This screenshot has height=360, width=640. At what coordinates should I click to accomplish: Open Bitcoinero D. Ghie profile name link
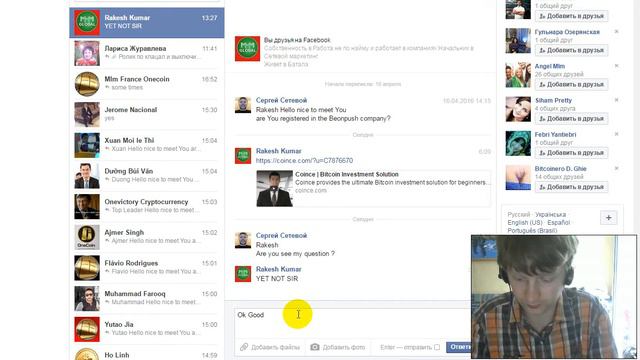click(560, 169)
